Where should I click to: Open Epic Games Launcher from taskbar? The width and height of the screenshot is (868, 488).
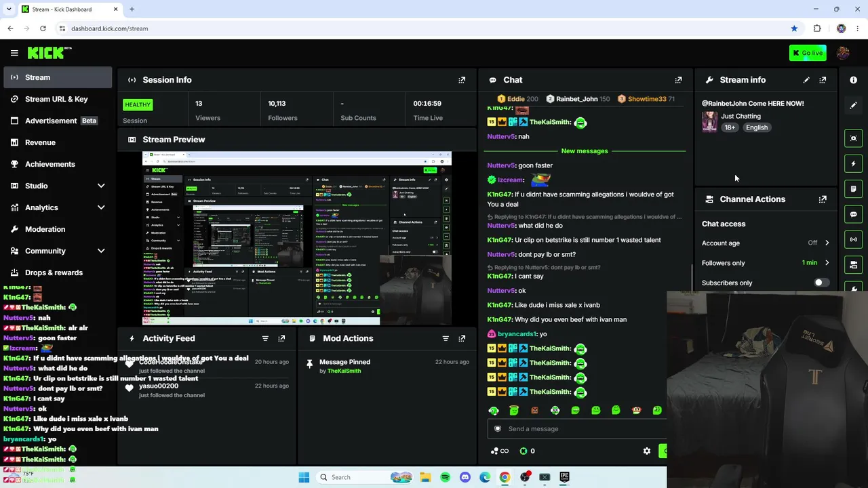(564, 477)
